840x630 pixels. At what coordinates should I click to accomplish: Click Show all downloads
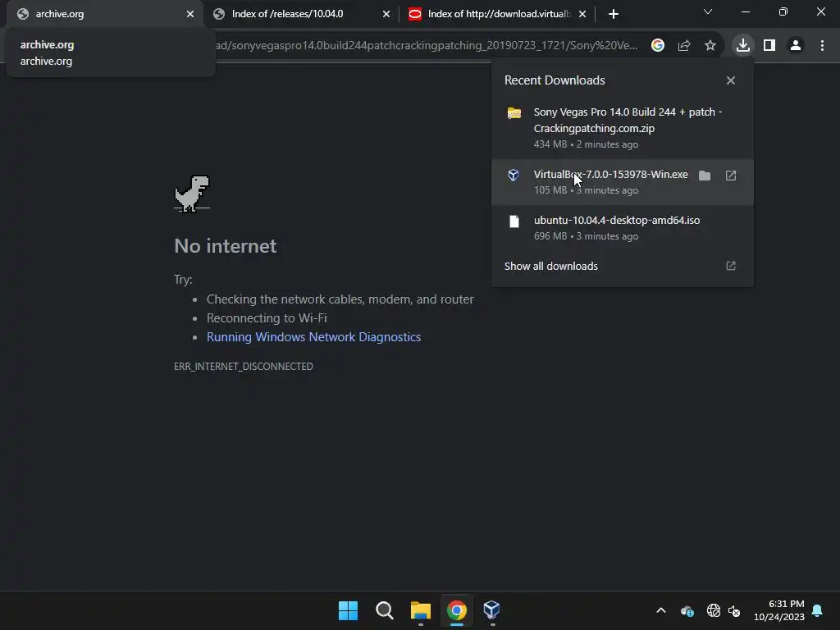550,267
